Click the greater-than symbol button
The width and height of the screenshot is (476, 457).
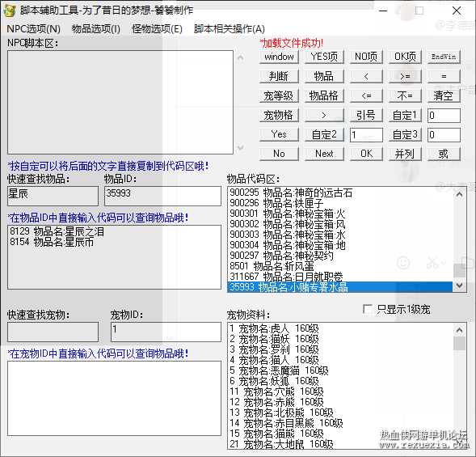click(x=324, y=115)
